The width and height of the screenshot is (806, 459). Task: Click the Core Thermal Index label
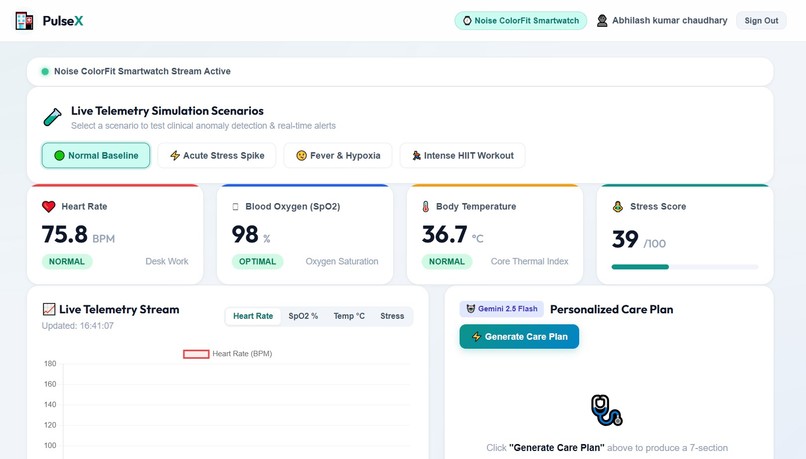(x=529, y=261)
